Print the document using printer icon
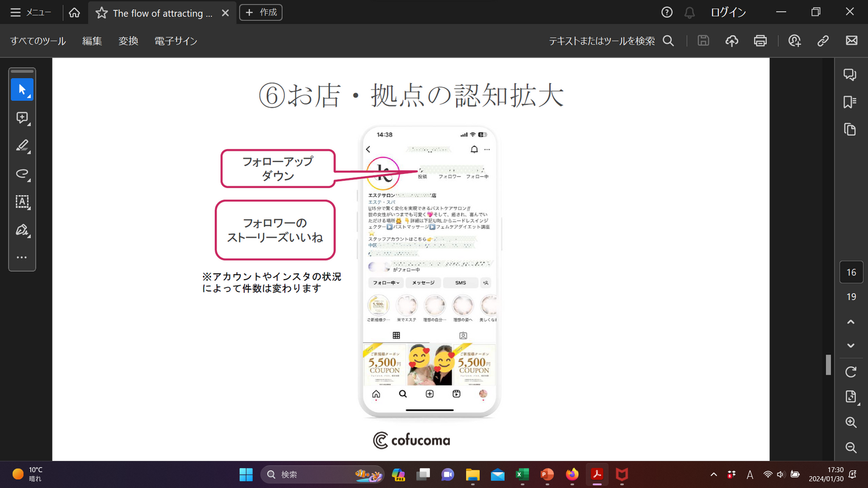Screen dimensions: 868x488 (760, 41)
